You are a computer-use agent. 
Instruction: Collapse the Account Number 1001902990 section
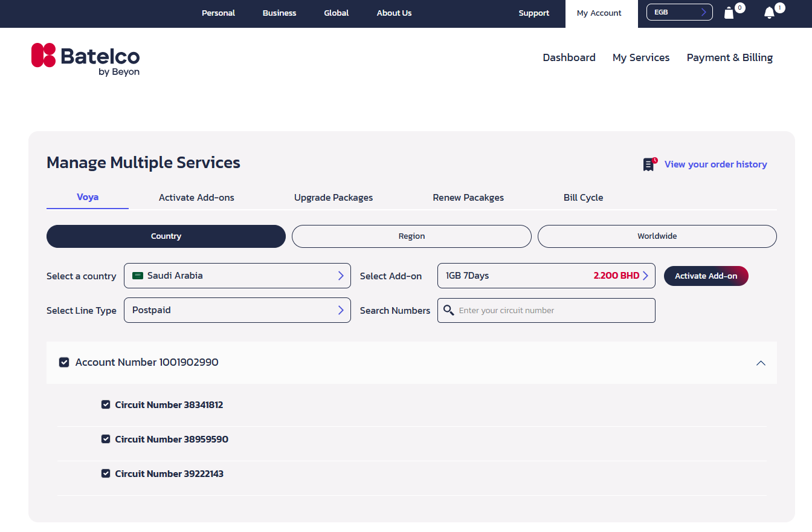click(x=761, y=363)
